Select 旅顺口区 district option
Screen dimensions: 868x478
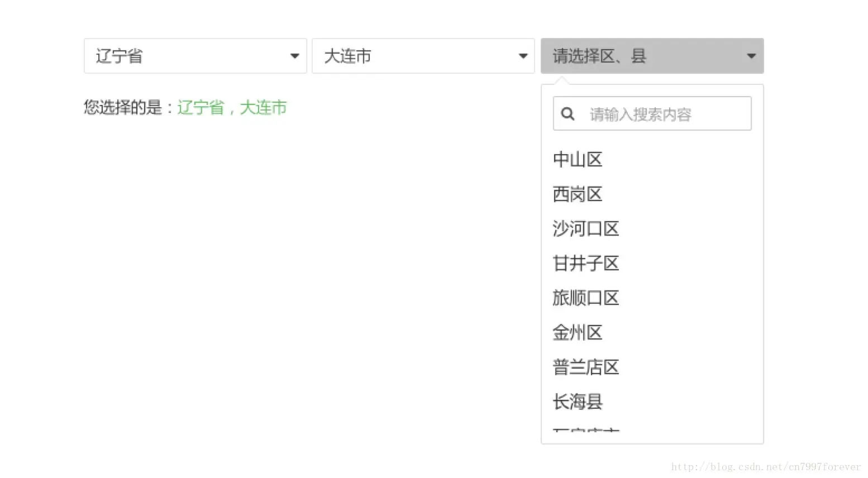(x=585, y=298)
